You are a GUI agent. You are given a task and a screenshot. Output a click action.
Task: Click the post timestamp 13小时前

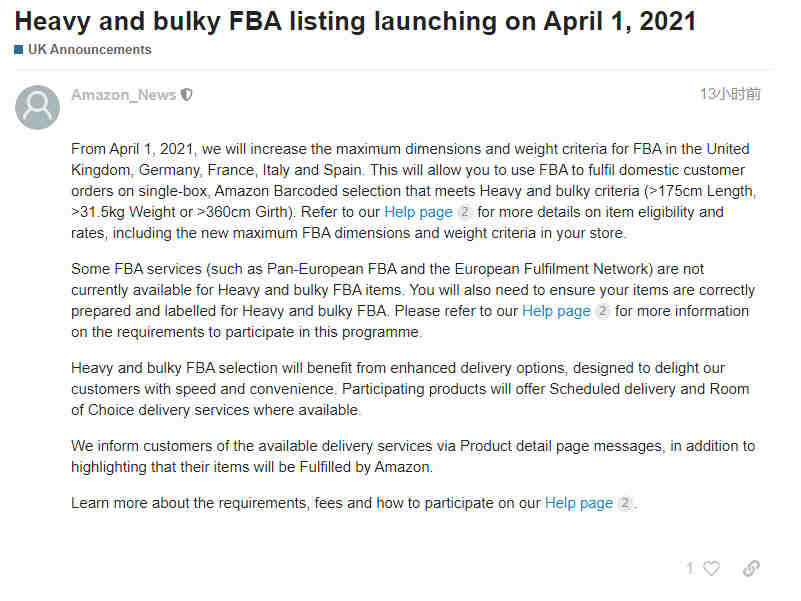click(x=730, y=94)
